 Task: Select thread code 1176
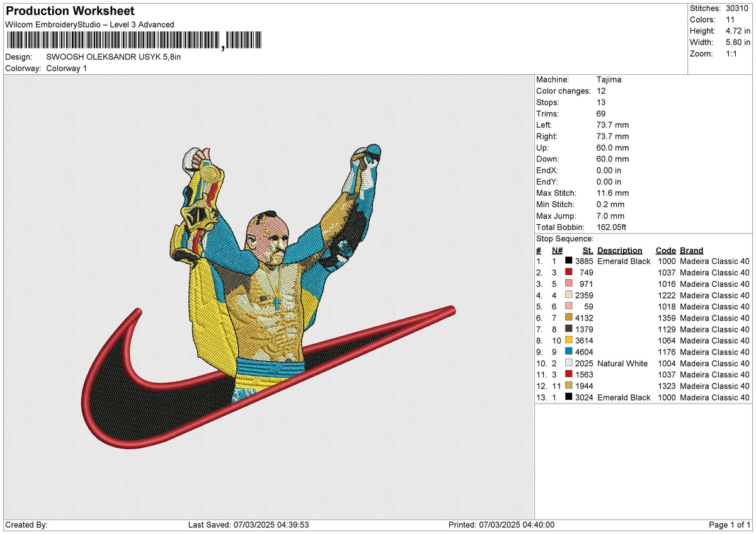pos(667,351)
